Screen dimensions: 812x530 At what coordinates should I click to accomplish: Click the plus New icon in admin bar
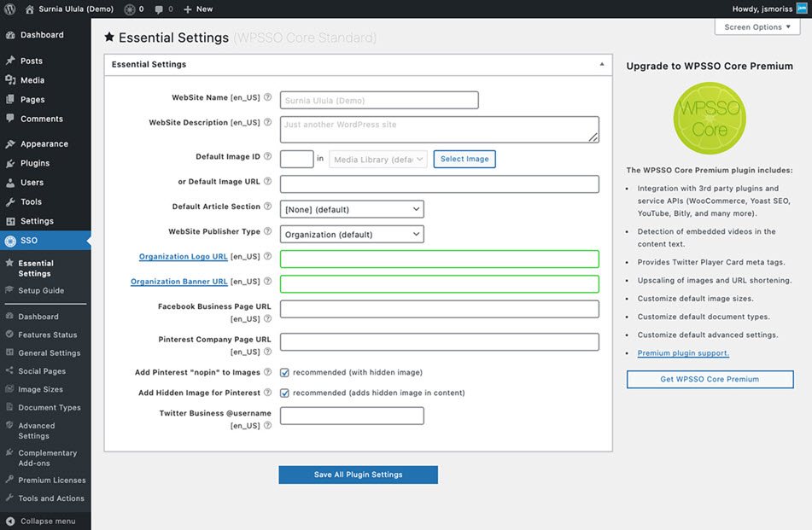point(188,9)
